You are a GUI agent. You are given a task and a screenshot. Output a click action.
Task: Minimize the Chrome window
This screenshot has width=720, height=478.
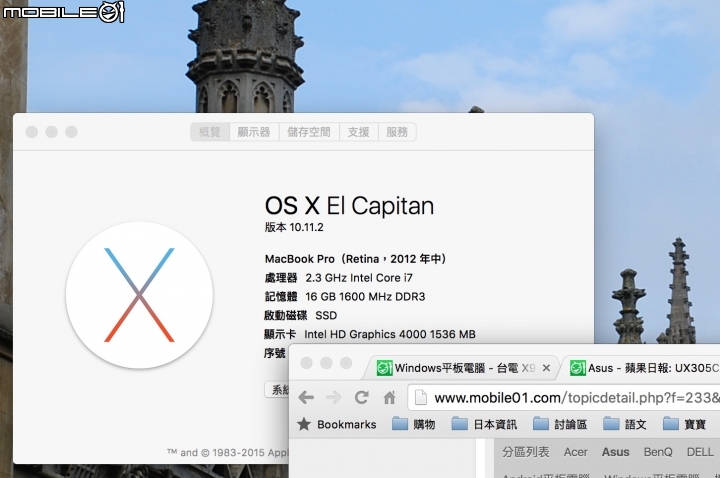coord(326,363)
